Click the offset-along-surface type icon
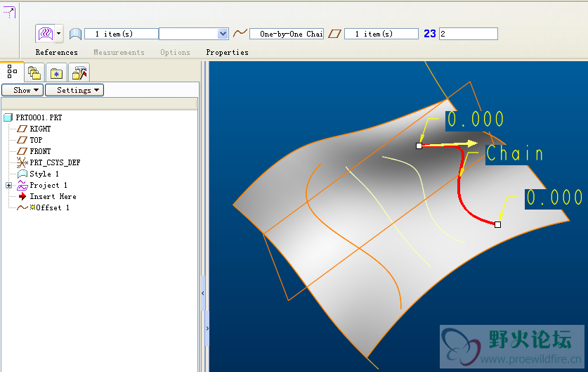The image size is (588, 372). point(46,34)
